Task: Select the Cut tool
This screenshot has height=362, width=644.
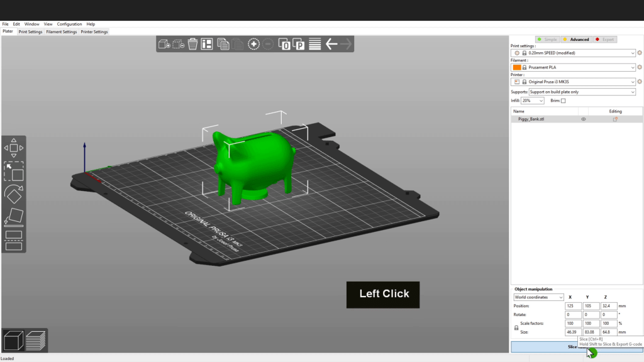Action: [14, 239]
